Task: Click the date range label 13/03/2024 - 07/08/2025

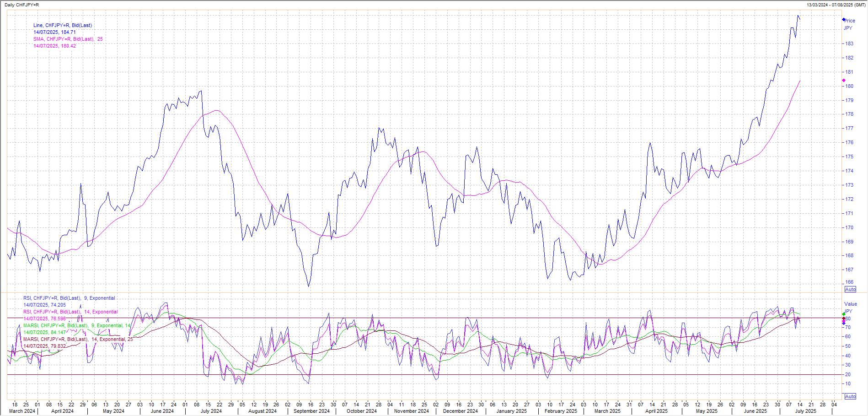Action: click(836, 5)
